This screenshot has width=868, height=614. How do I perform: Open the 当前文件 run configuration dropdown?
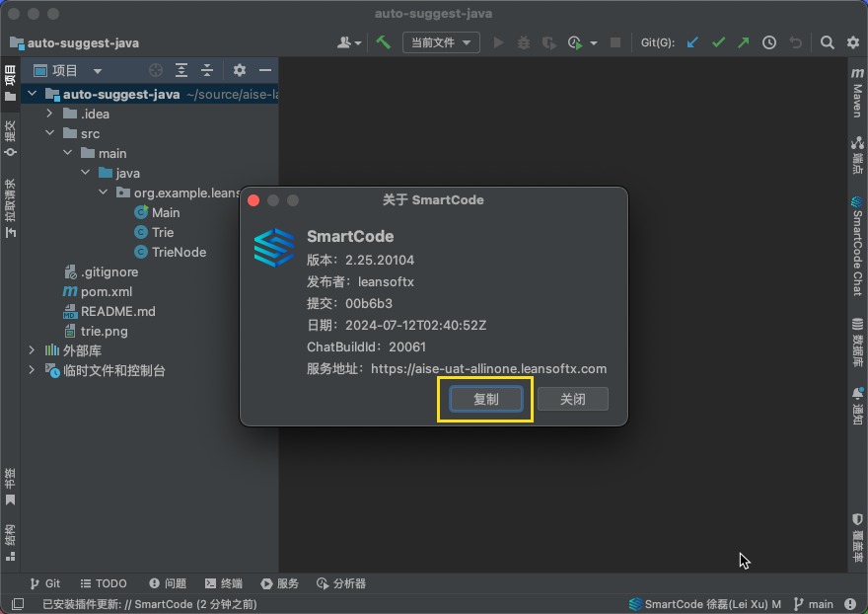(441, 42)
